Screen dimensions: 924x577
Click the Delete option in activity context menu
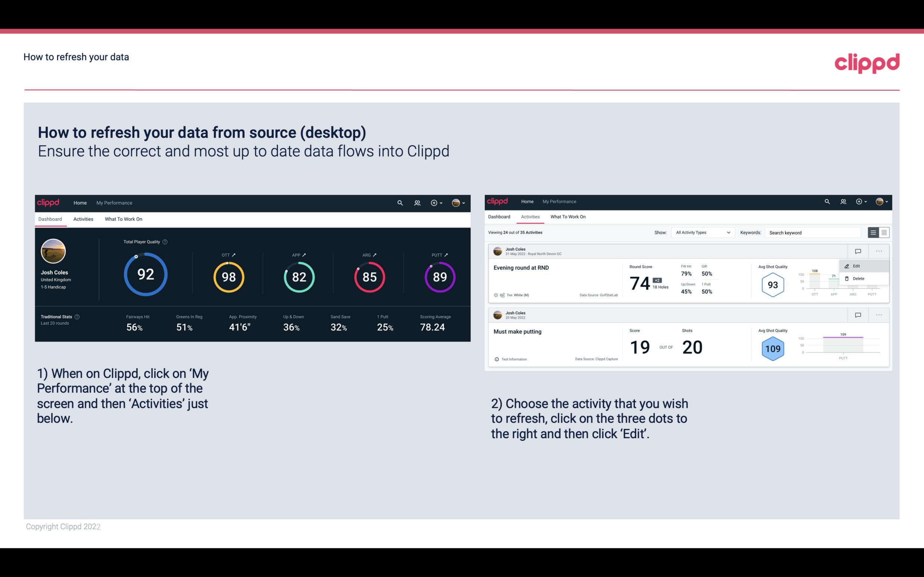point(858,278)
